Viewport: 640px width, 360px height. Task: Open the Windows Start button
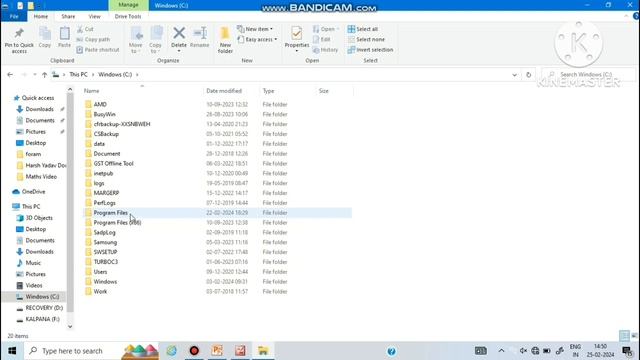(12, 351)
